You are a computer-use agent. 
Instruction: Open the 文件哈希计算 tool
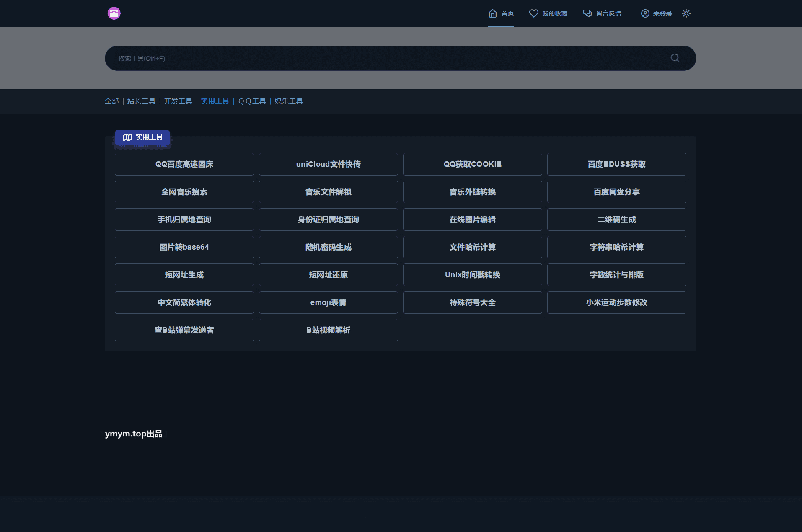coord(473,247)
